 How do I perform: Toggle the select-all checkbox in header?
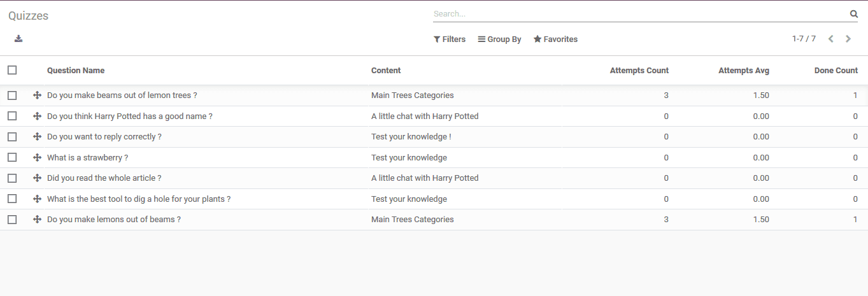point(12,70)
